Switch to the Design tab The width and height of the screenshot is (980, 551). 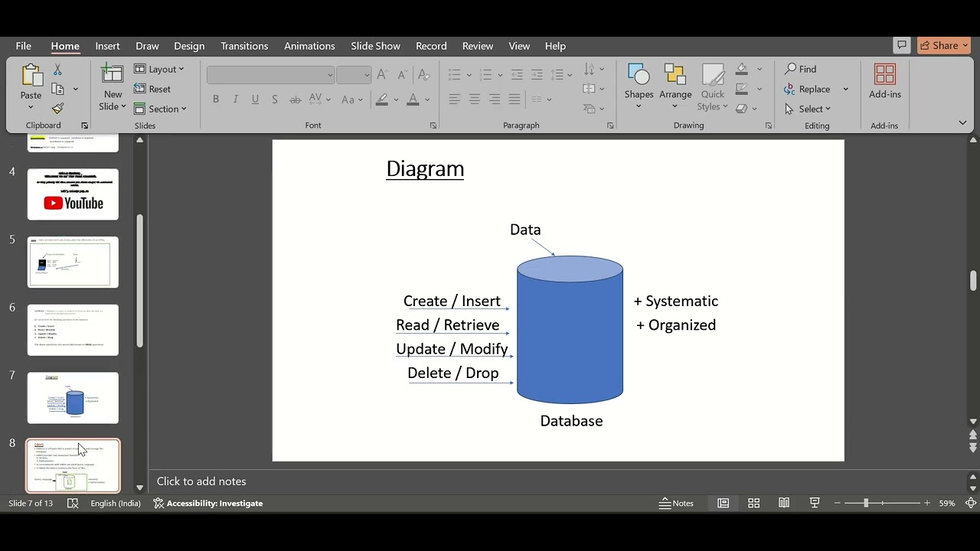point(189,46)
